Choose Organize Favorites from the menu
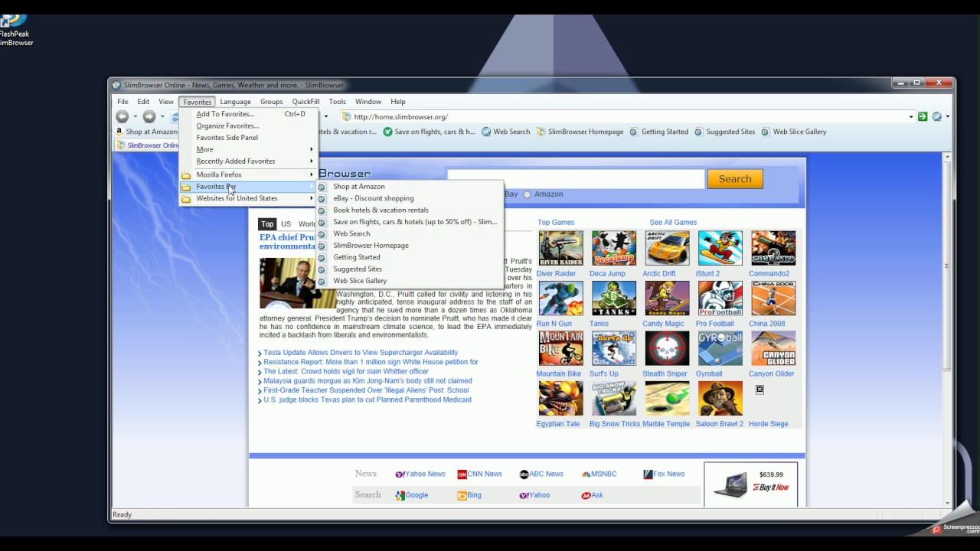This screenshot has height=551, width=980. tap(227, 126)
